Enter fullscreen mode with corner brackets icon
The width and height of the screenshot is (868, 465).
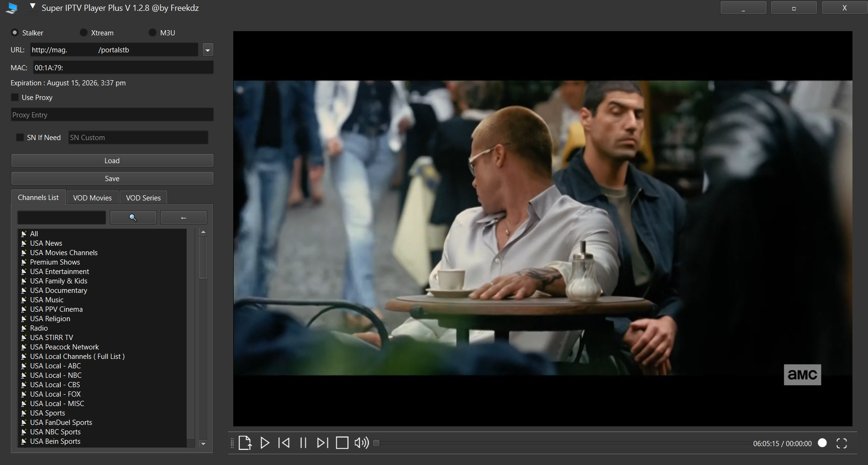tap(842, 443)
